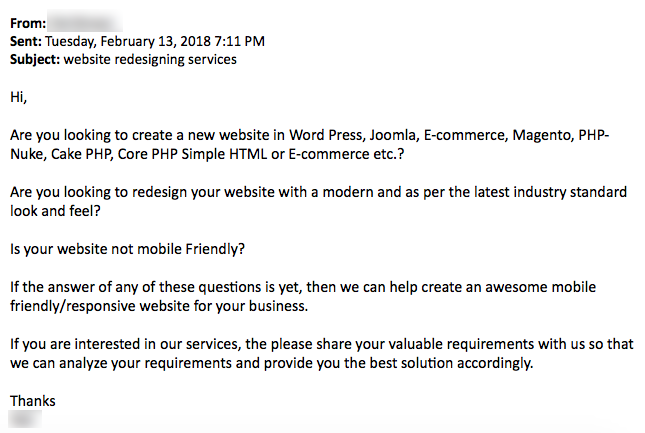Click the Subject label in the header
Image resolution: width=645 pixels, height=433 pixels.
pyautogui.click(x=35, y=60)
